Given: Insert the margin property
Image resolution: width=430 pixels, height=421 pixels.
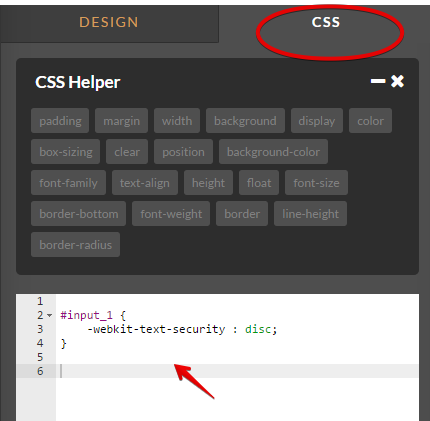Looking at the screenshot, I should (121, 121).
